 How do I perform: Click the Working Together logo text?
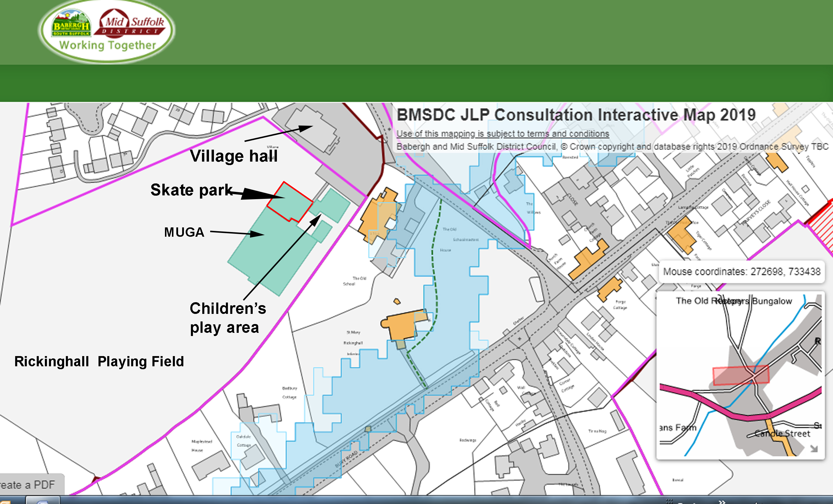(108, 45)
